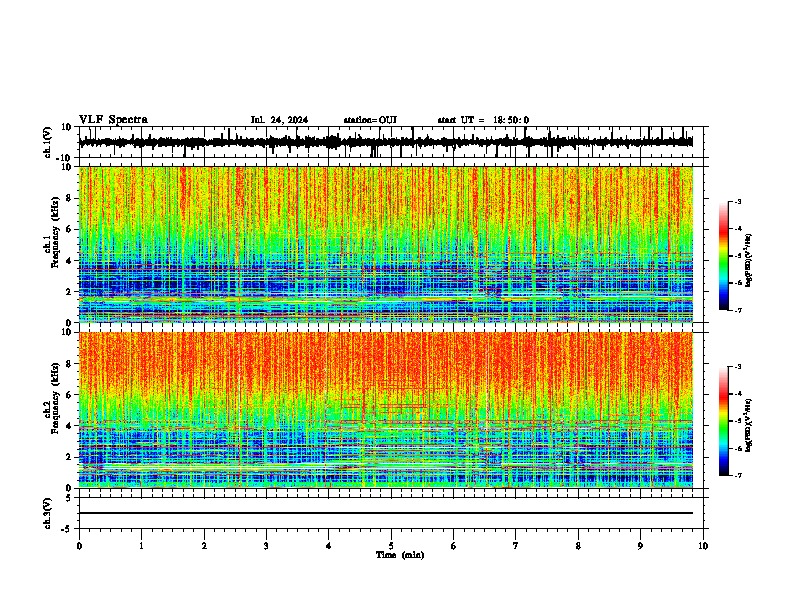Image resolution: width=792 pixels, height=612 pixels.
Task: Click the 6 kHz tick on ch.2 spectrogram
Action: (x=69, y=395)
